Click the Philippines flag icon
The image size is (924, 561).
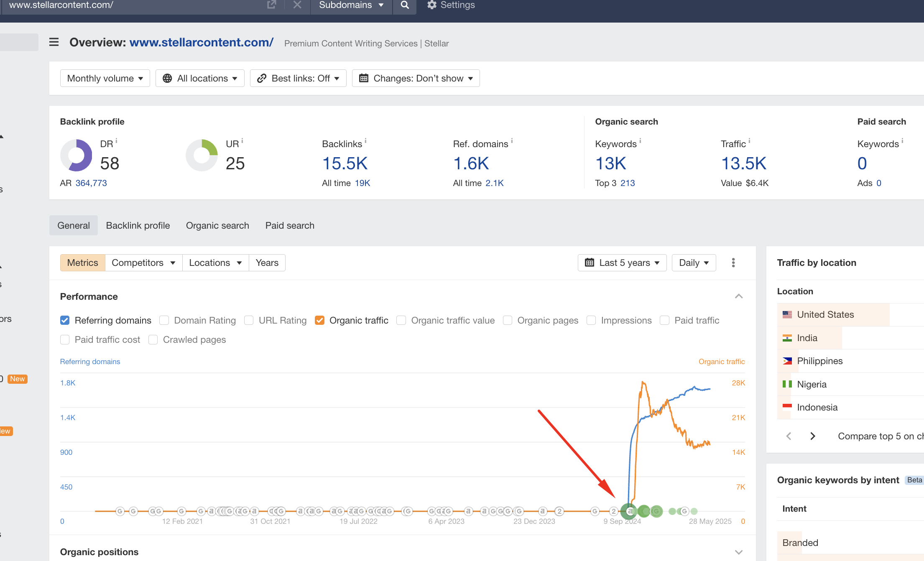pos(787,361)
